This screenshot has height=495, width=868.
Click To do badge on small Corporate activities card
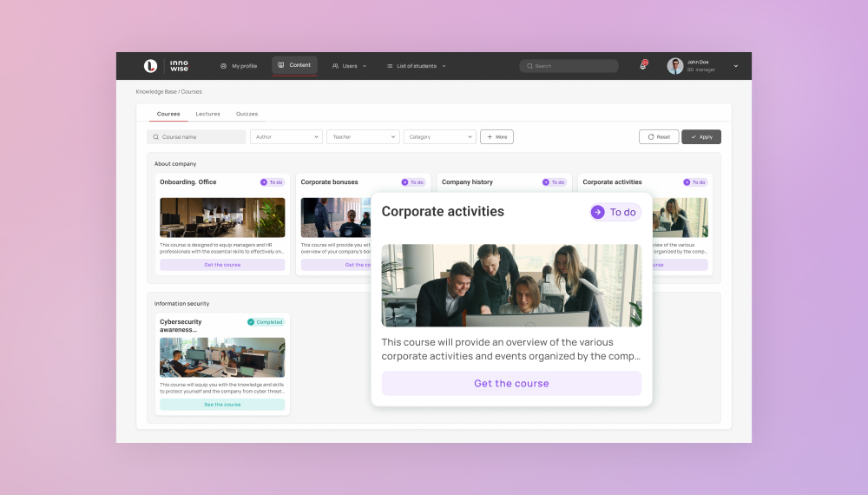coord(694,182)
